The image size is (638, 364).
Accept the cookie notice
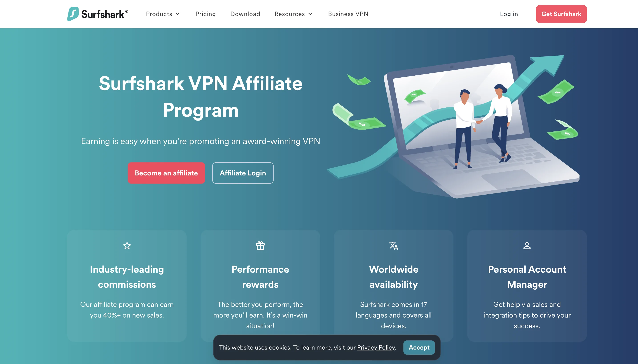pyautogui.click(x=419, y=348)
